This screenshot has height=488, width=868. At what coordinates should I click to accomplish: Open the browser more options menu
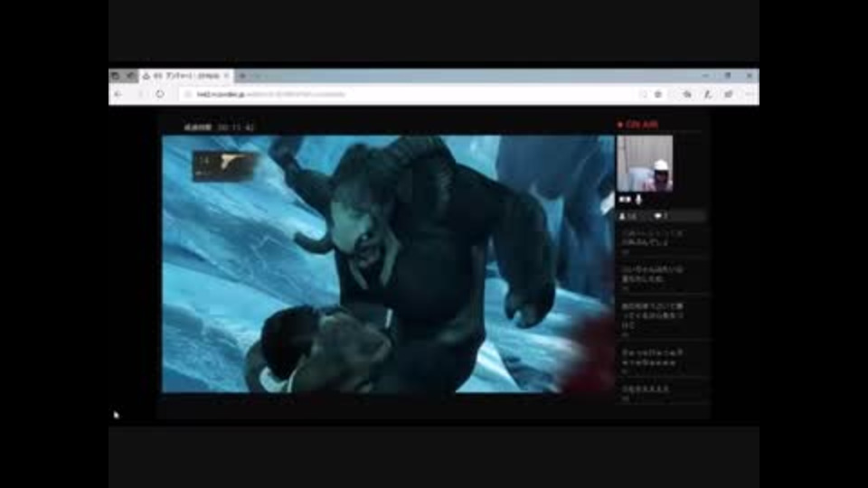[749, 95]
